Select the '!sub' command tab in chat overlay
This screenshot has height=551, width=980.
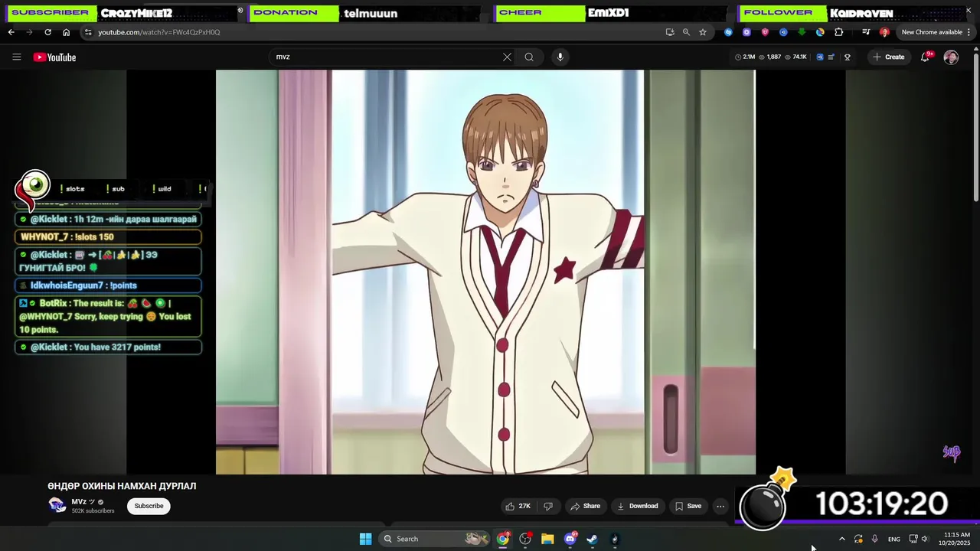116,189
